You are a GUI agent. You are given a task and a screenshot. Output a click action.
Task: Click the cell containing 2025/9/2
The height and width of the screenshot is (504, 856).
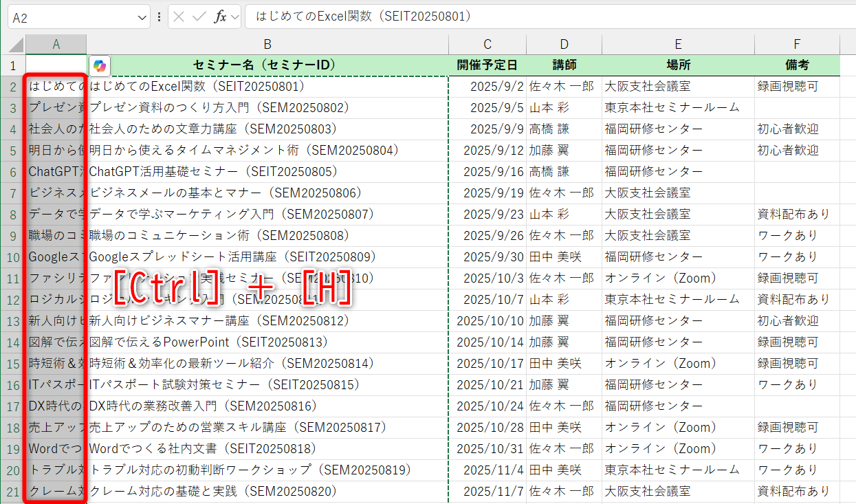487,86
